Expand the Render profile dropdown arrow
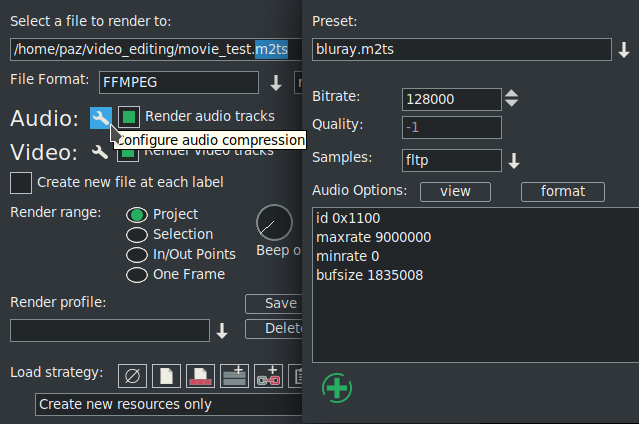This screenshot has height=424, width=639. click(222, 331)
